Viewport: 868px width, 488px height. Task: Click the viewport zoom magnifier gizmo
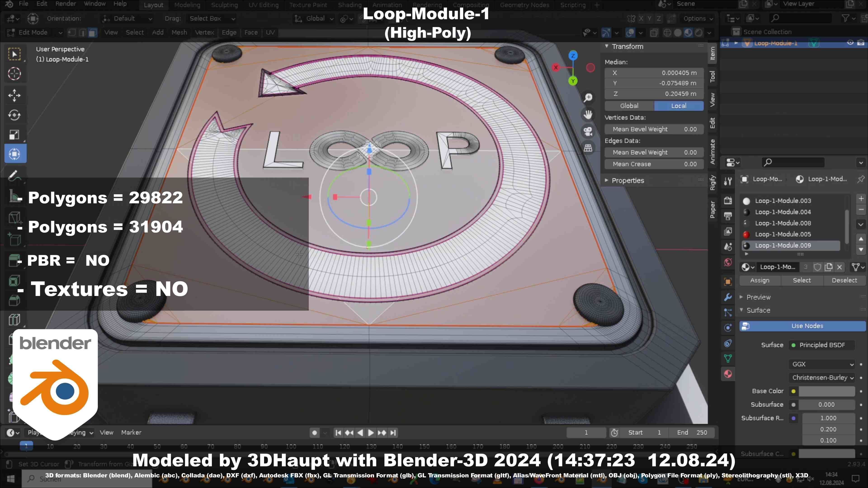[x=588, y=98]
